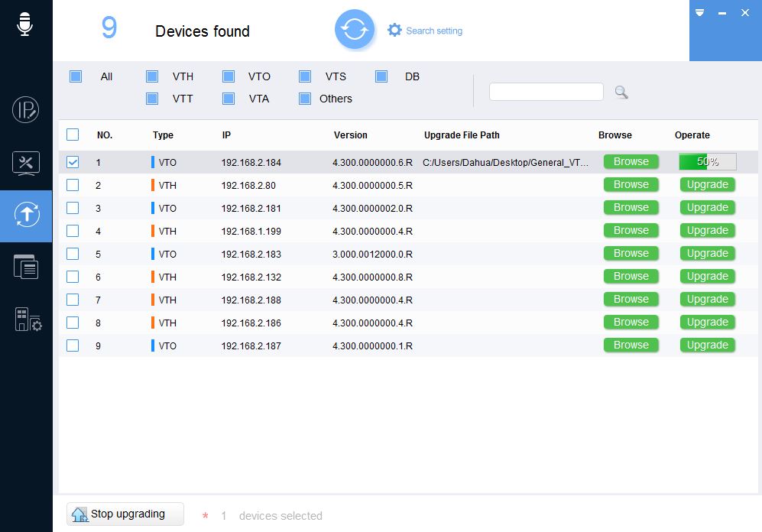762x532 pixels.
Task: Click the search setting gear icon
Action: pyautogui.click(x=394, y=30)
